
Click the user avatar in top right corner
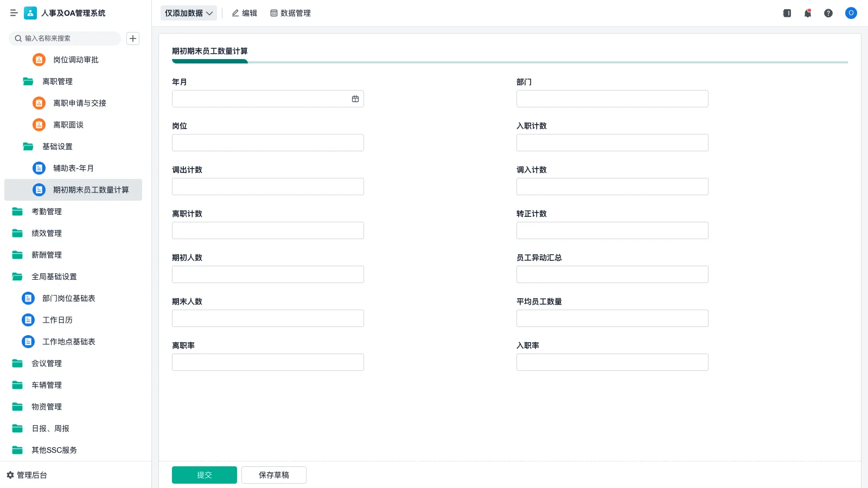[851, 13]
